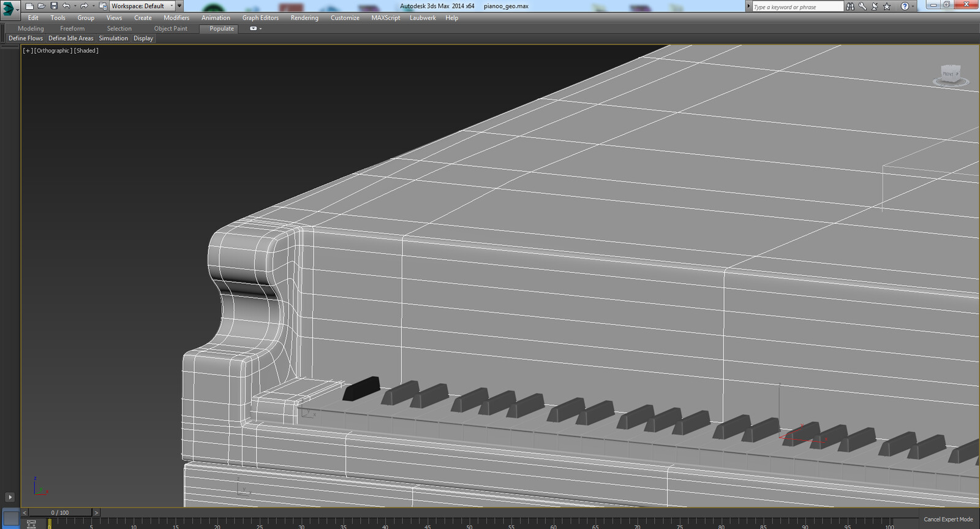Click Cancel Expert Mode
The height and width of the screenshot is (529, 980).
pyautogui.click(x=948, y=519)
